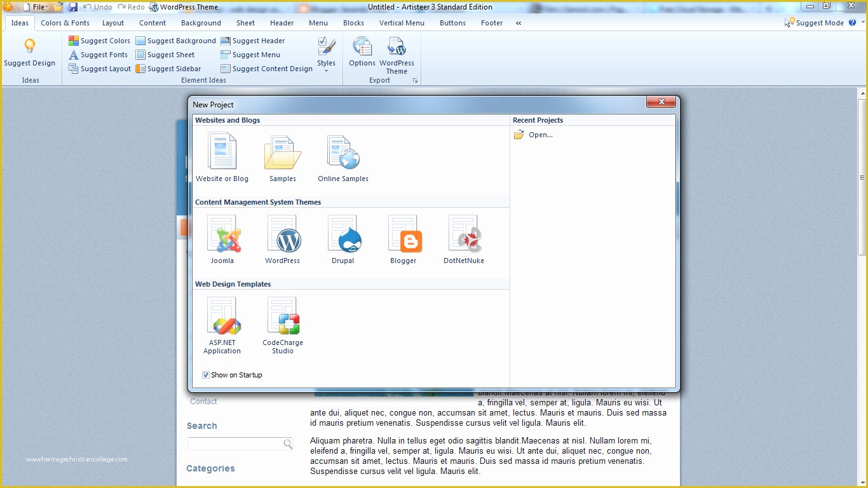Choose the Online Samples icon
This screenshot has width=868, height=488.
pyautogui.click(x=343, y=152)
